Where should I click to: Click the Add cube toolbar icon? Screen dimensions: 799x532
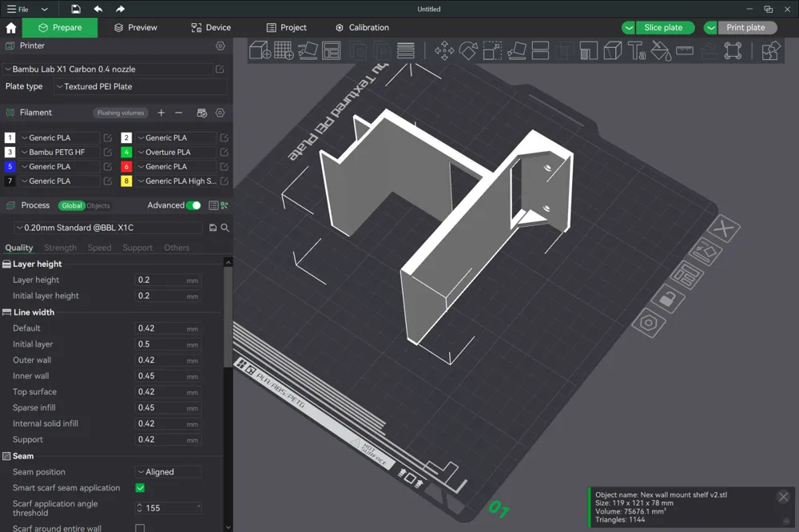(260, 50)
